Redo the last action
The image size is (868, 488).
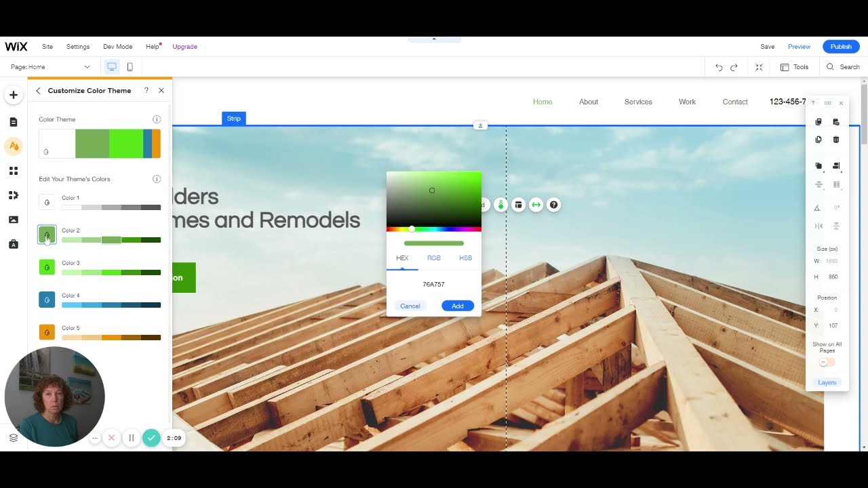[x=734, y=67]
